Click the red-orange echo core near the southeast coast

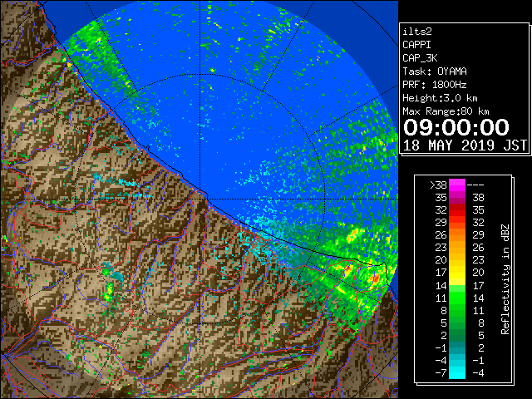click(376, 278)
